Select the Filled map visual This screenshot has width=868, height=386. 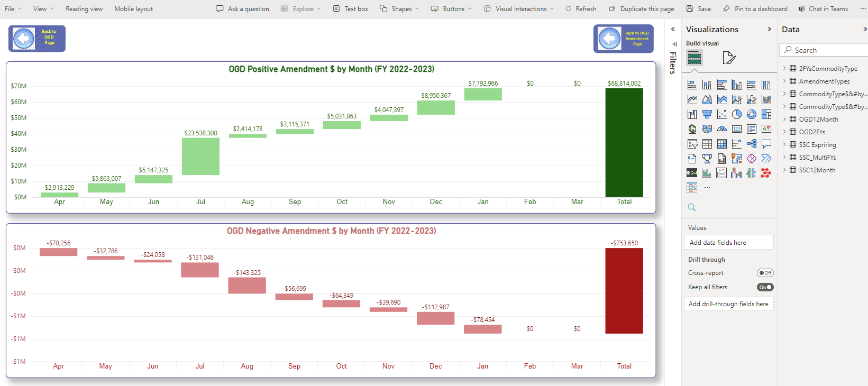(x=707, y=129)
